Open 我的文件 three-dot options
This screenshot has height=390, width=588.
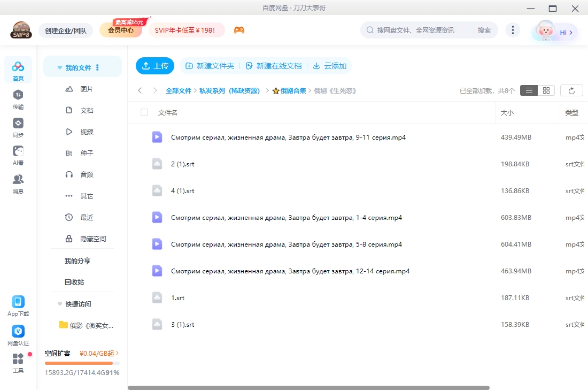tap(97, 67)
